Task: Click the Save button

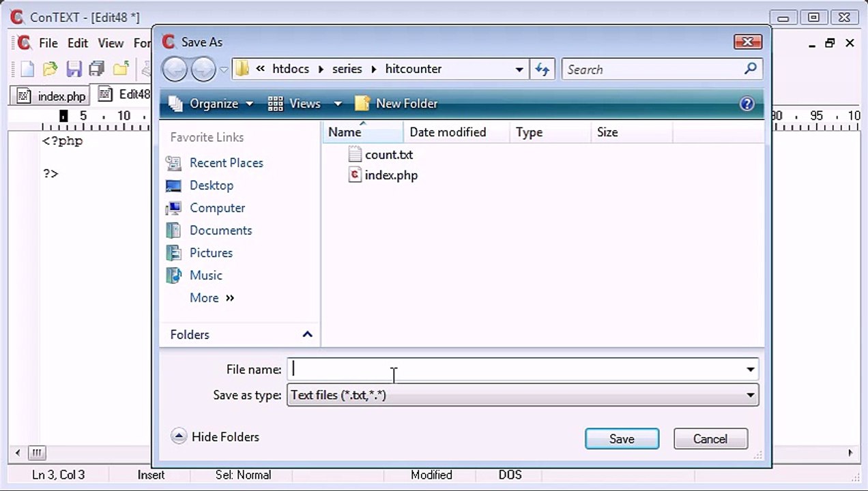Action: (622, 438)
